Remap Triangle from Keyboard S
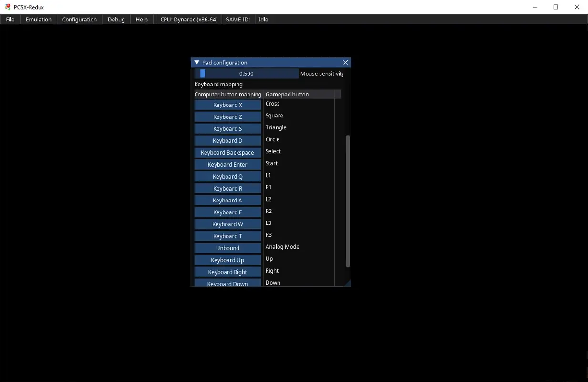Viewport: 588px width, 382px height. pos(227,128)
